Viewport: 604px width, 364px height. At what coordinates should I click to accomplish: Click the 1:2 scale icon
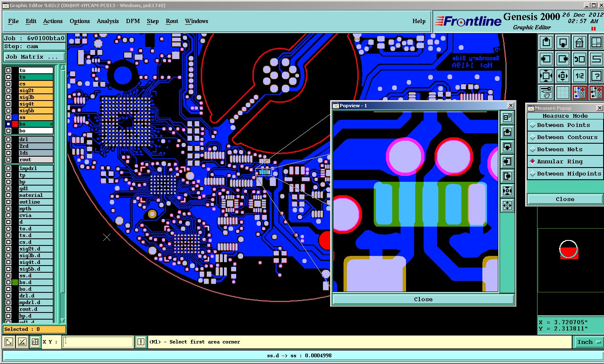[x=580, y=76]
